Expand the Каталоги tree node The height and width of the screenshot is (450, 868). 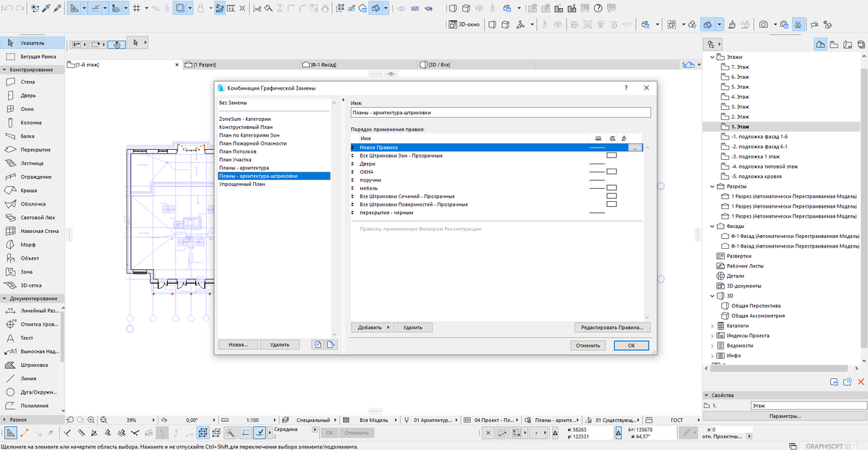[712, 326]
